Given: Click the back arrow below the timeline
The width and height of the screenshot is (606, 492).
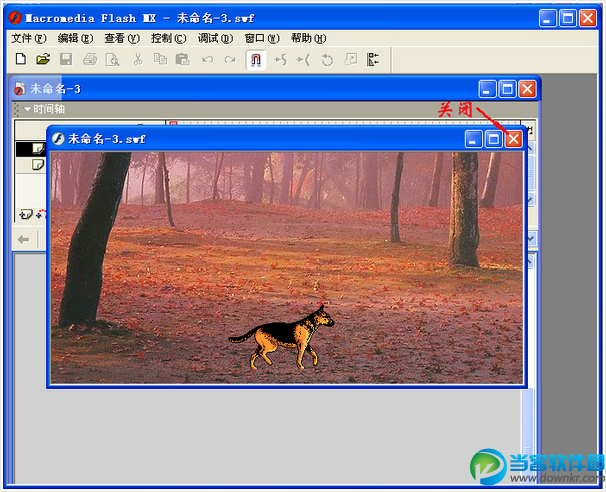Looking at the screenshot, I should click(x=24, y=240).
